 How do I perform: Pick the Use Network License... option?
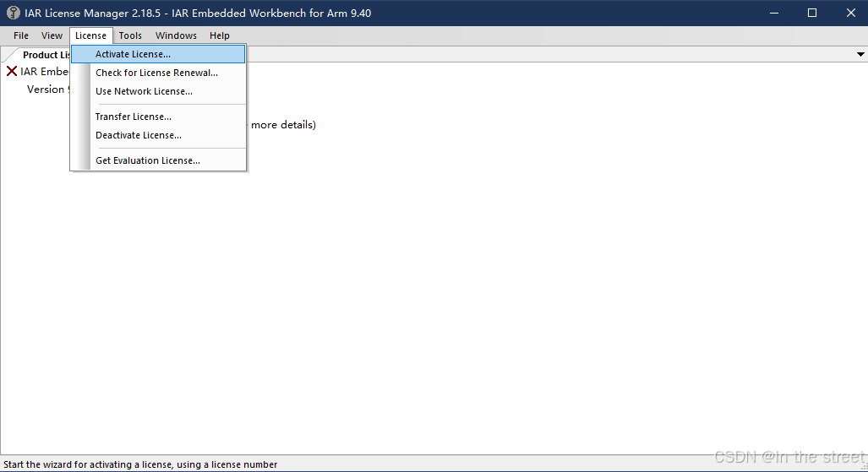click(x=158, y=91)
